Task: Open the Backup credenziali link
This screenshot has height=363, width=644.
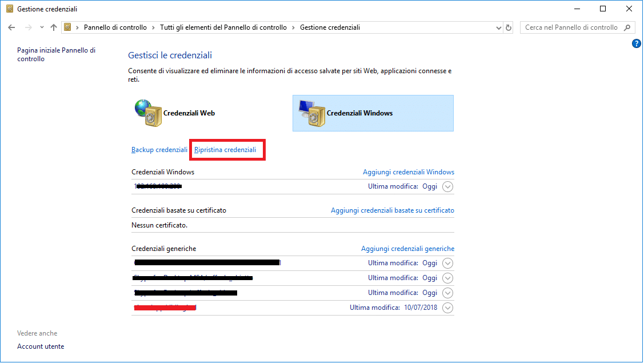Action: pos(159,150)
